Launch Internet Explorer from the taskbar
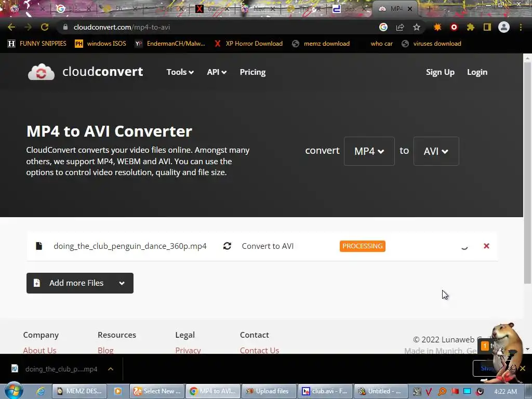The width and height of the screenshot is (532, 399). [41, 391]
